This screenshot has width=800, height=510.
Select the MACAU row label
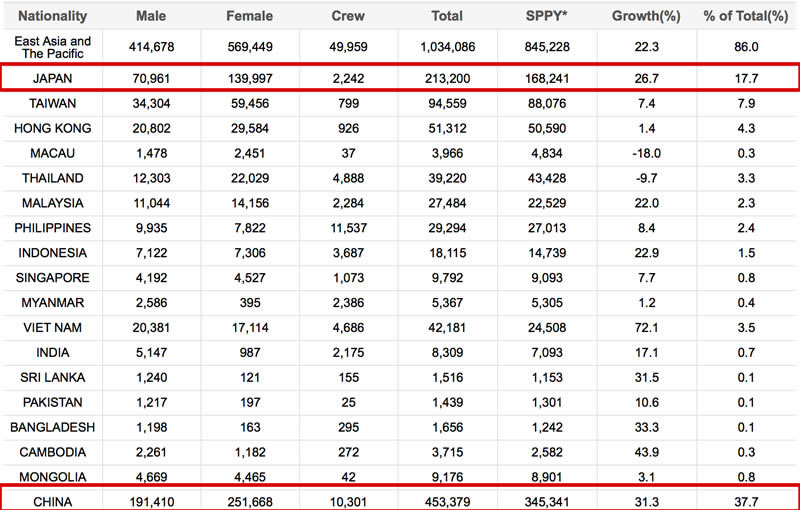coord(53,154)
